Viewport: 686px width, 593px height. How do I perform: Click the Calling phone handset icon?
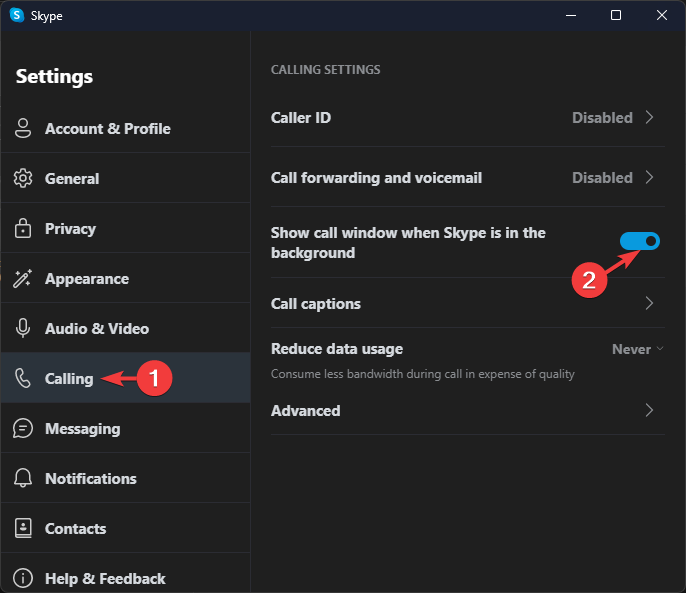tap(23, 378)
